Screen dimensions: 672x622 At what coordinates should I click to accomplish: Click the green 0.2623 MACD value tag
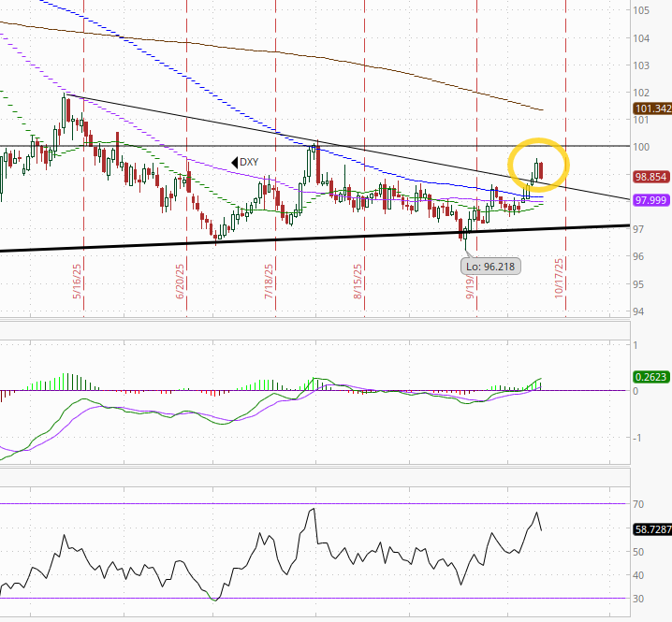[x=650, y=377]
